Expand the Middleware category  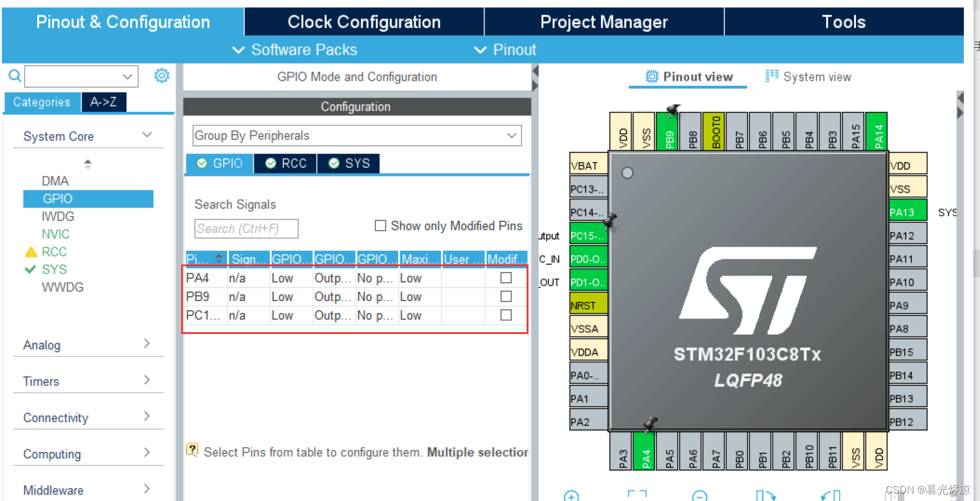point(146,489)
